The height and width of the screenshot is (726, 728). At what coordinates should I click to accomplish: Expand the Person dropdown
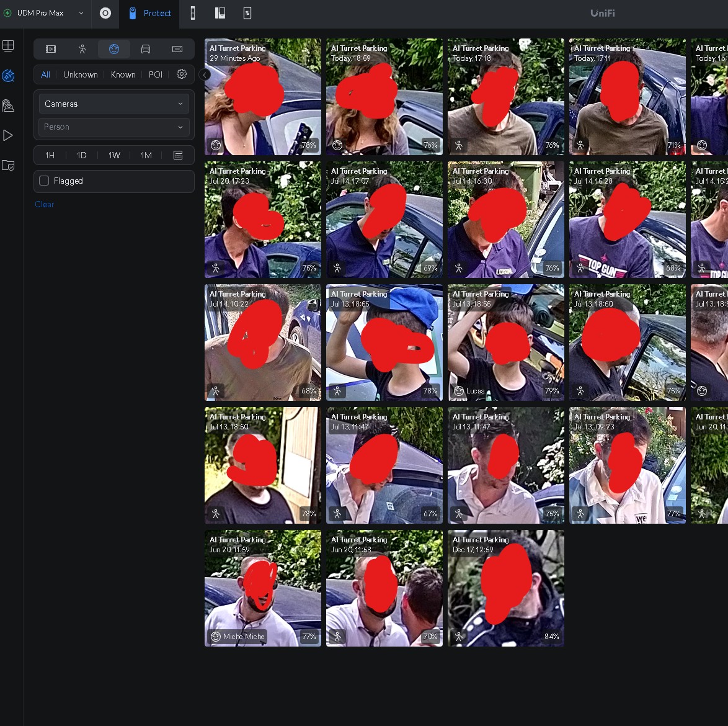113,127
